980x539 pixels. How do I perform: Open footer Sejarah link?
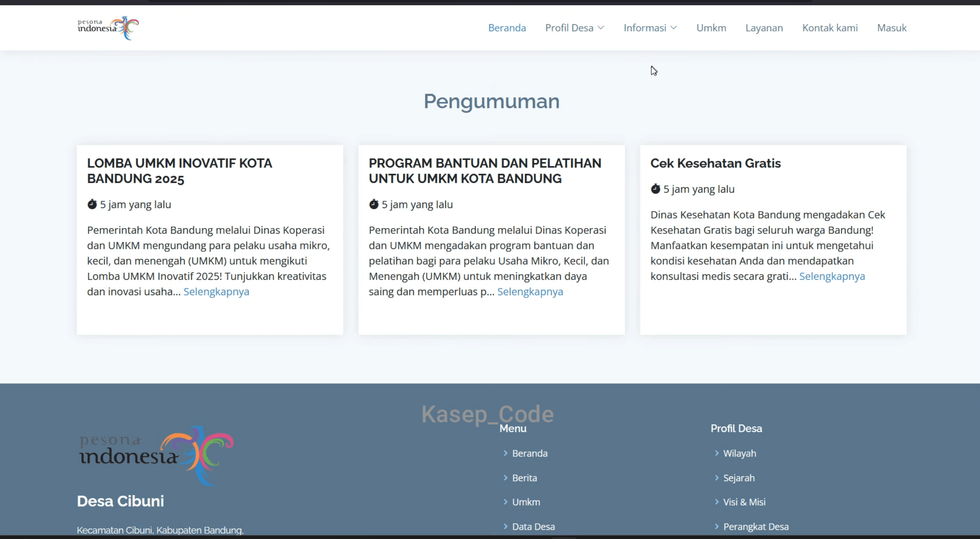(x=739, y=478)
